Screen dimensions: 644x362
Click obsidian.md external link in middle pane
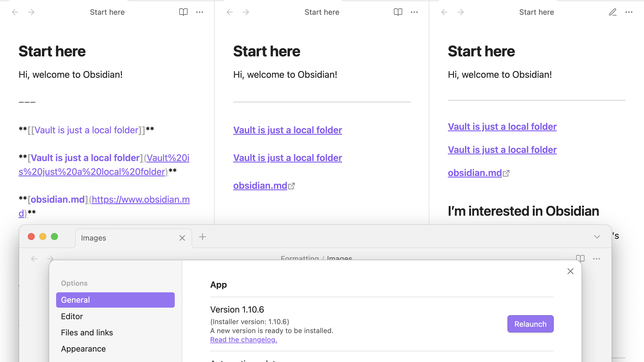(x=260, y=186)
